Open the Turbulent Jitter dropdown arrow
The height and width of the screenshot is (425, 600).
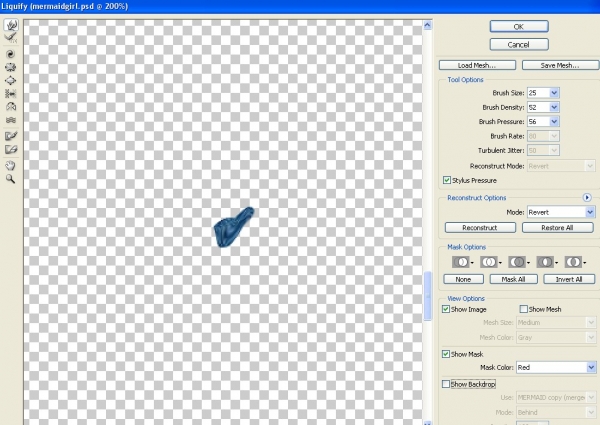[554, 150]
